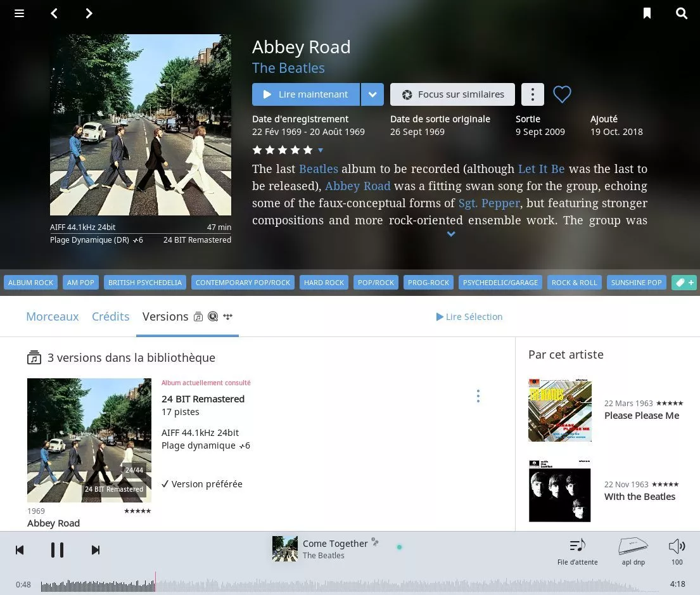Select the POP/ROCK genre tag
700x595 pixels.
pos(376,283)
